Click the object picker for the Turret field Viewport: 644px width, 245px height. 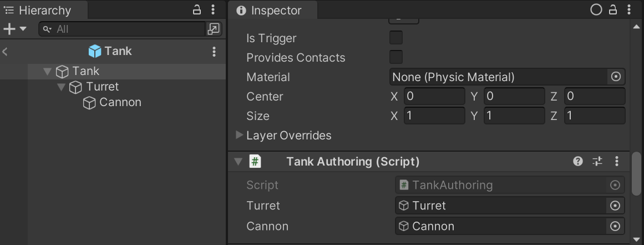(615, 206)
